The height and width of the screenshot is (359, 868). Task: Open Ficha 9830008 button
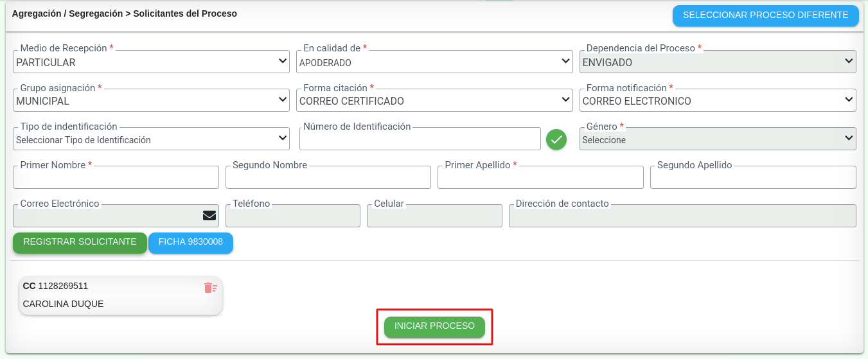tap(191, 242)
